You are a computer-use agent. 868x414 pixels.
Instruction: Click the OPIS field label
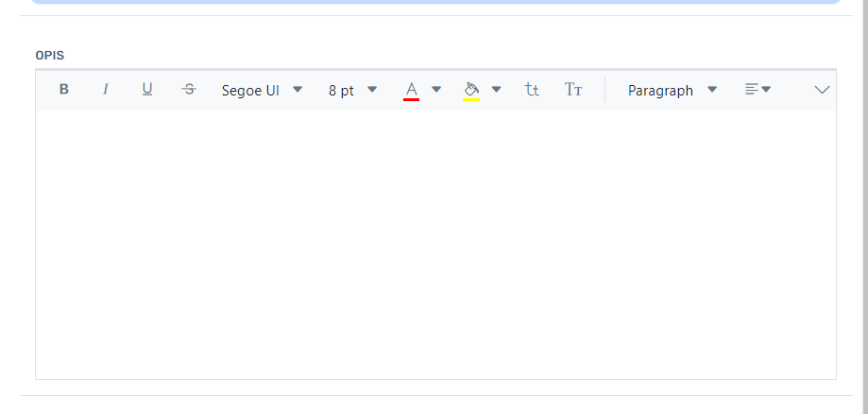pyautogui.click(x=50, y=56)
